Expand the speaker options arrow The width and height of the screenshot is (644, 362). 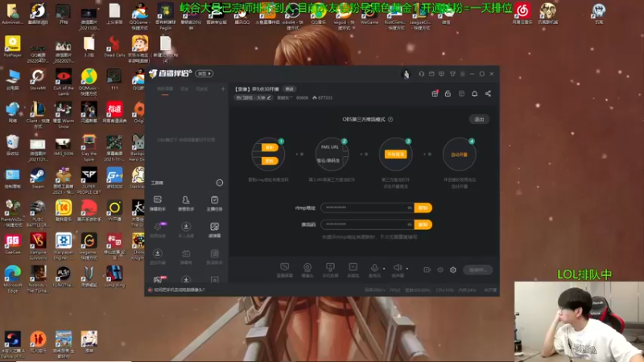click(x=407, y=269)
